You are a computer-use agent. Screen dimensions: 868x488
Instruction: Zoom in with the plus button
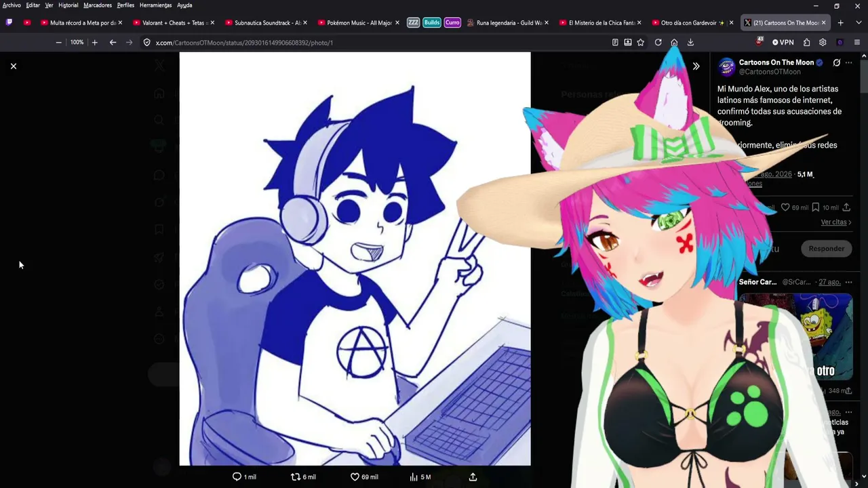coord(94,42)
